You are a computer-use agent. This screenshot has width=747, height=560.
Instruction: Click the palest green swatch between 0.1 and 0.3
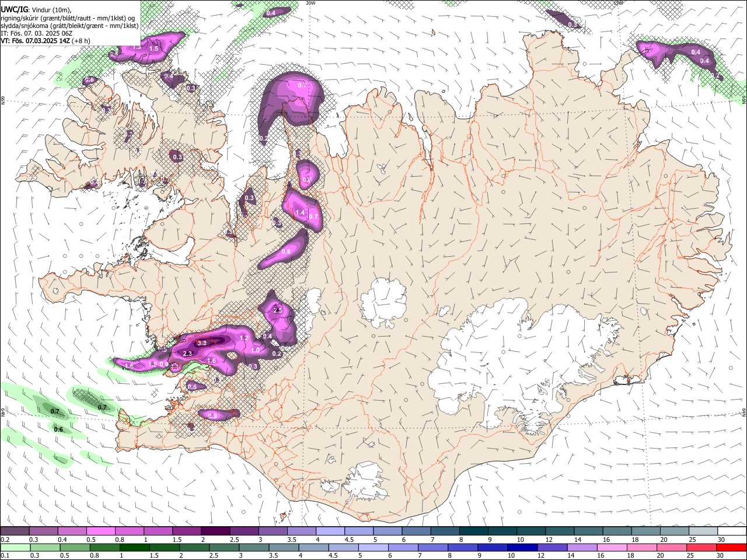click(15, 547)
